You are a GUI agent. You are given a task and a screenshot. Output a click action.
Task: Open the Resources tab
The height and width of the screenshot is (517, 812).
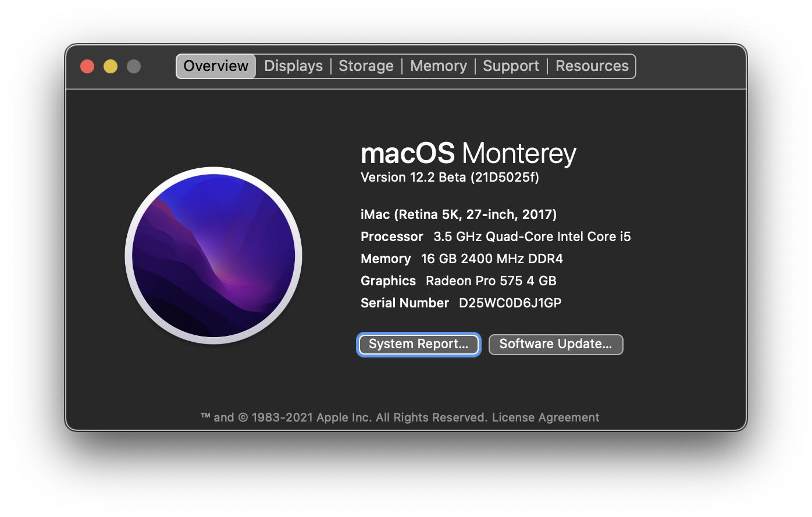(592, 66)
